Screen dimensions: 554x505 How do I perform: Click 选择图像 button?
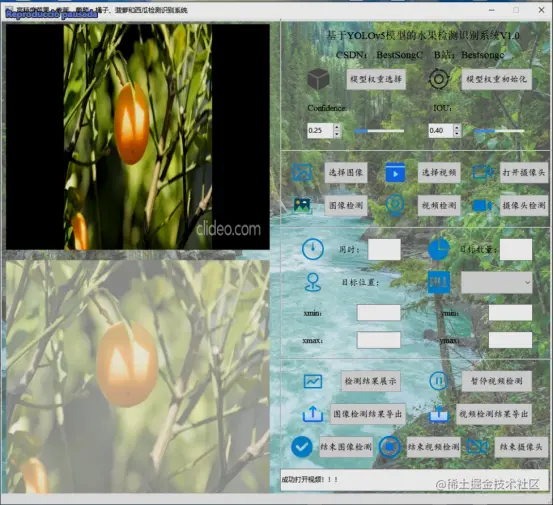(346, 172)
